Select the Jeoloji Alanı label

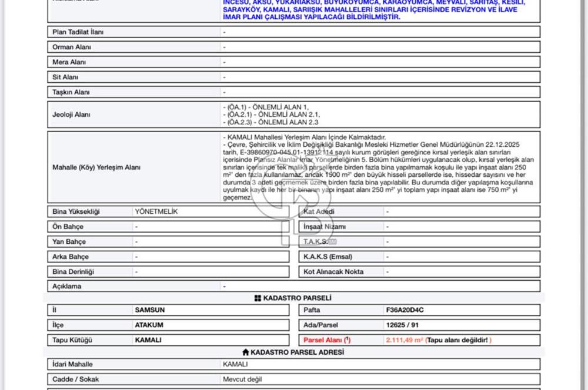pos(71,115)
